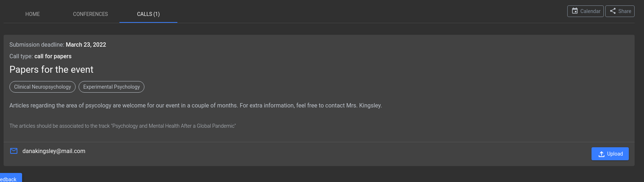Click the envelope mail icon
Viewport: 644px width, 182px height.
pos(14,151)
